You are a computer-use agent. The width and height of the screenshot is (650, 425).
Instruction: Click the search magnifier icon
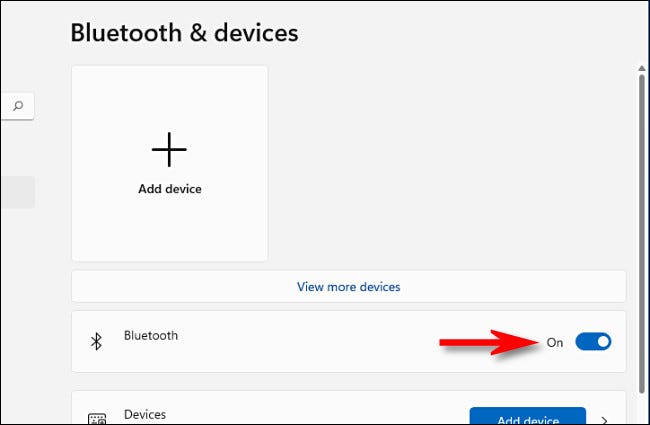(x=18, y=105)
